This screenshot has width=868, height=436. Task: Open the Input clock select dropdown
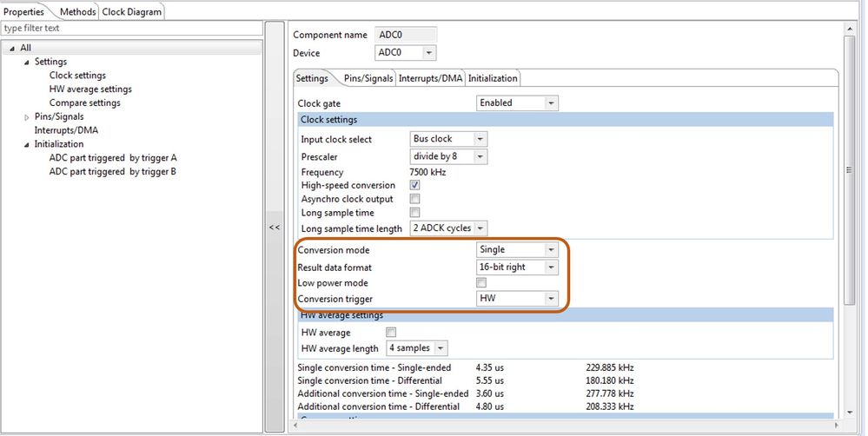[x=480, y=139]
